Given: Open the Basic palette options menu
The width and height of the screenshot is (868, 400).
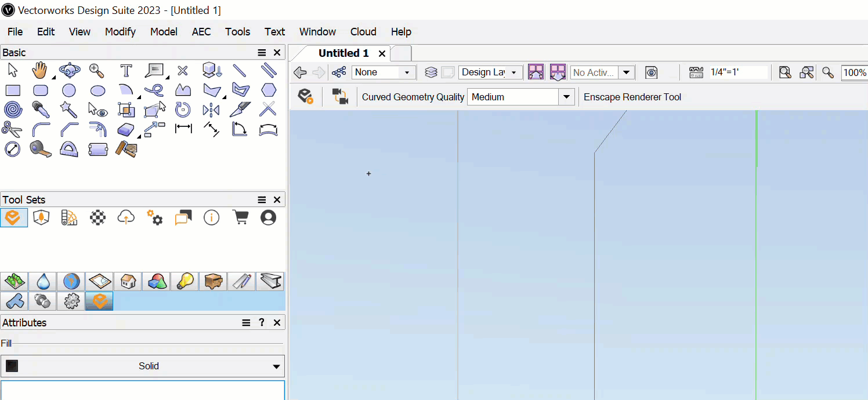Looking at the screenshot, I should [x=262, y=53].
